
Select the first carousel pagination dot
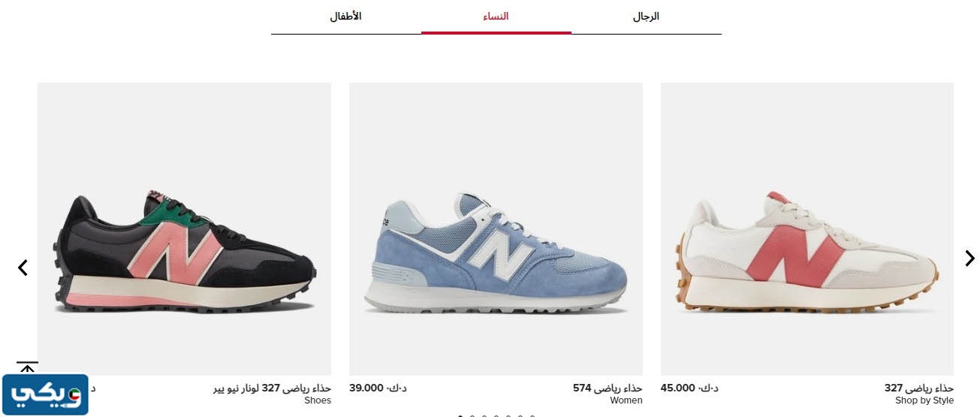click(460, 415)
